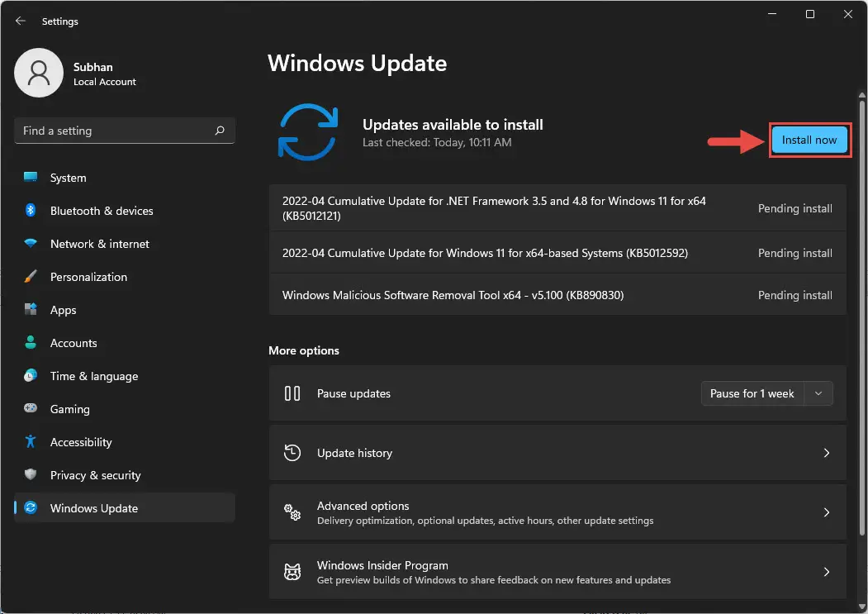Click the Personalization paintbrush icon
The height and width of the screenshot is (614, 868).
pyautogui.click(x=31, y=277)
